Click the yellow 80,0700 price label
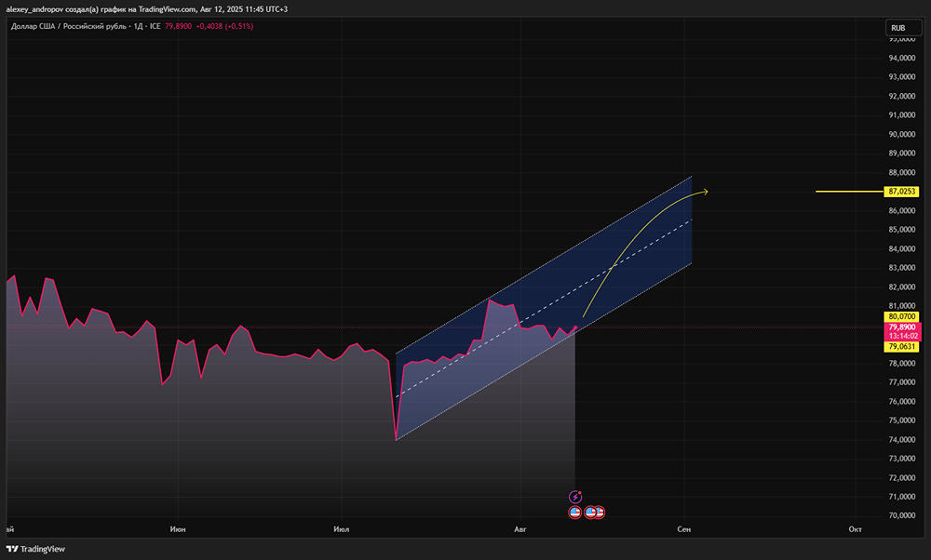931x560 pixels. [902, 317]
